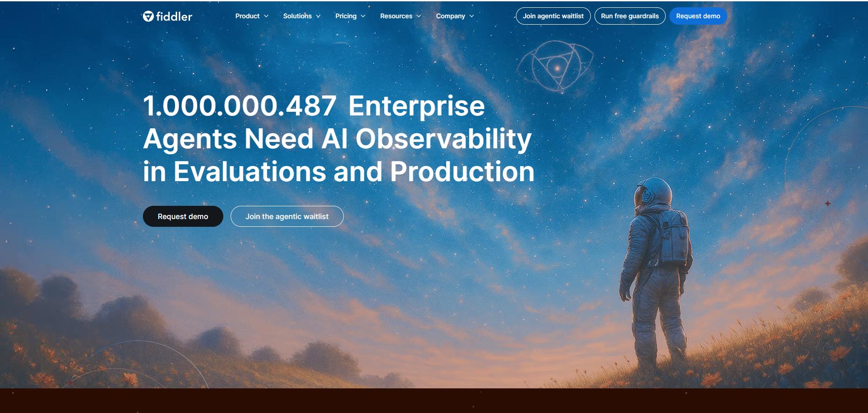Open the Solutions menu
868x413 pixels.
tap(297, 16)
